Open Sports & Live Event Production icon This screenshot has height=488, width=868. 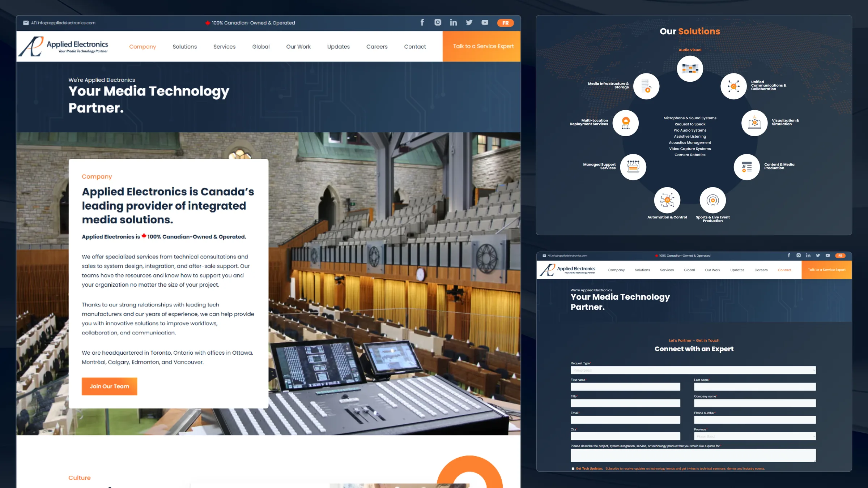[712, 200]
